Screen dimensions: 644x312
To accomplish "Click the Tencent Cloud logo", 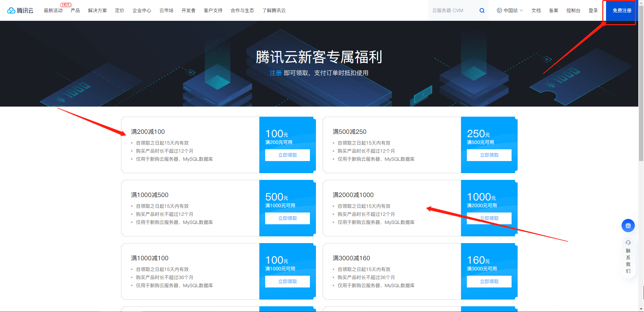I will [20, 10].
